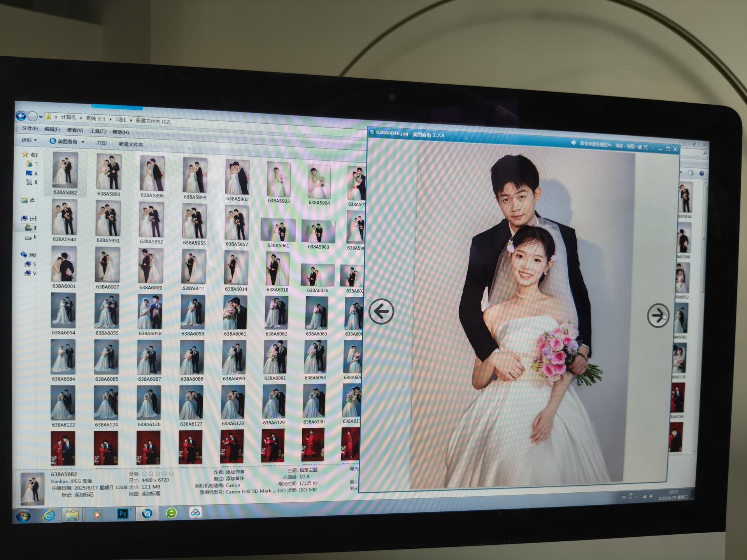Open the 查看(V) menu
The width and height of the screenshot is (747, 560).
tap(75, 130)
